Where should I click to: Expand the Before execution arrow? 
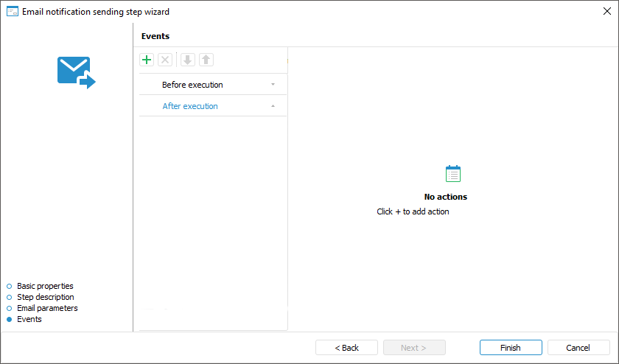[273, 85]
